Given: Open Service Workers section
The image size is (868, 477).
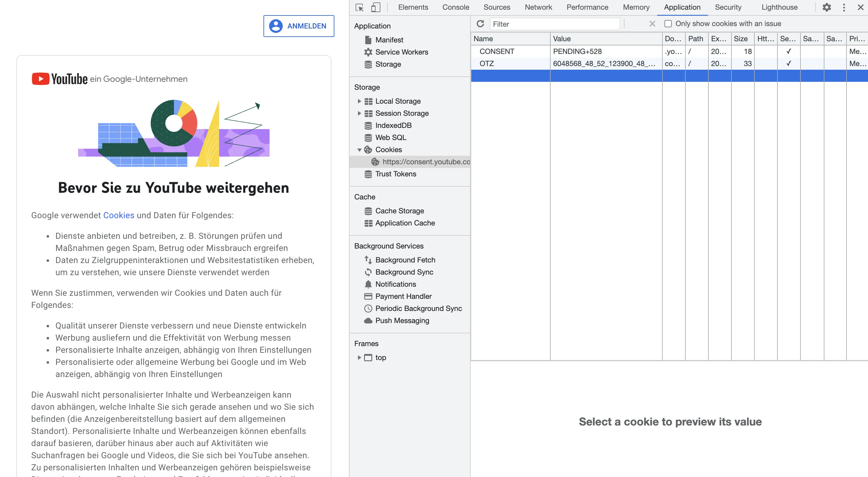Looking at the screenshot, I should (x=401, y=52).
